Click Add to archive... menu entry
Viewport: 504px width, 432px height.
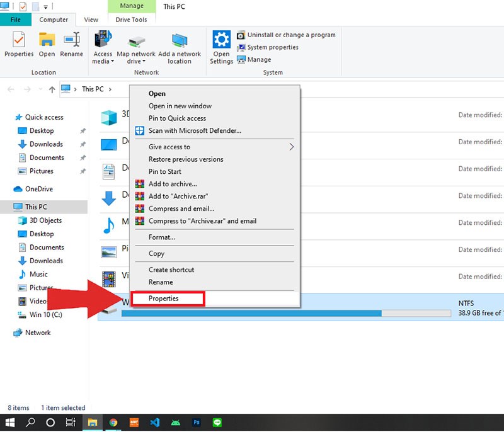215,184
